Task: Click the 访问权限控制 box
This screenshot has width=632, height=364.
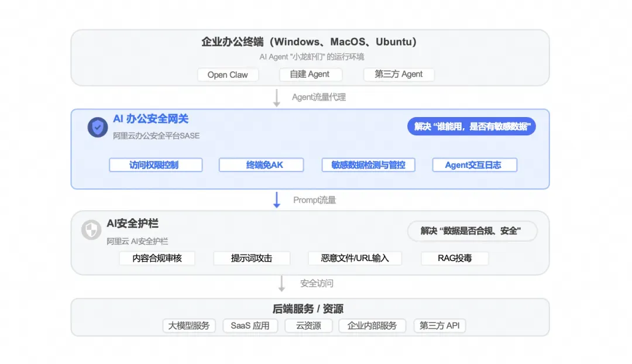Action: 156,165
